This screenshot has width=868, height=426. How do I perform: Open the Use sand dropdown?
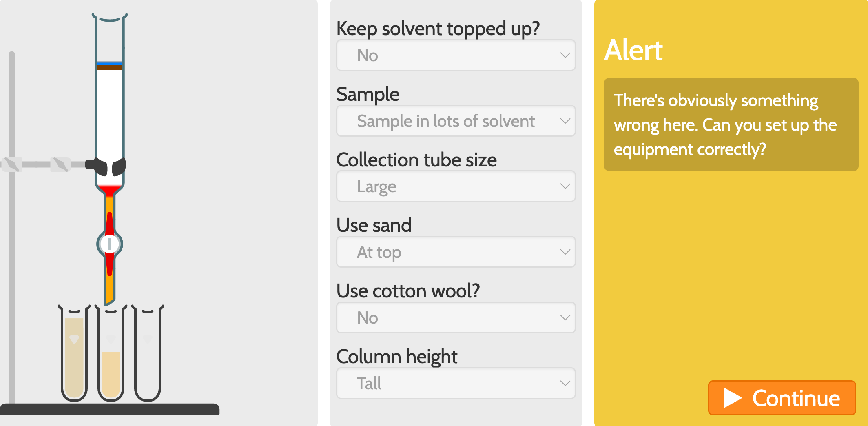[456, 252]
